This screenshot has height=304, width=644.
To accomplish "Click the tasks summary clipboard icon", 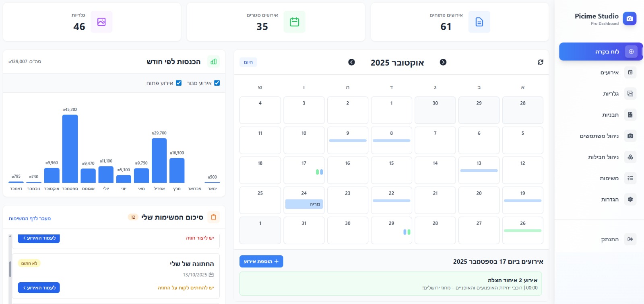I will pyautogui.click(x=213, y=217).
